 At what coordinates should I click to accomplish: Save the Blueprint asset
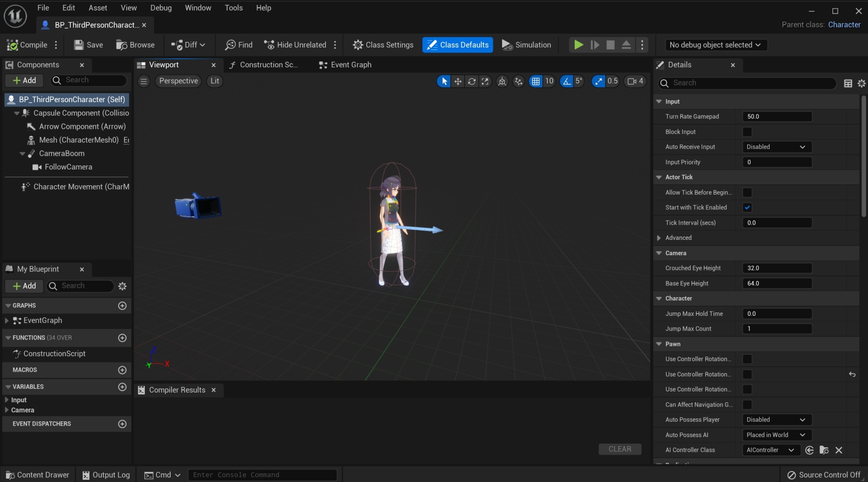tap(88, 45)
